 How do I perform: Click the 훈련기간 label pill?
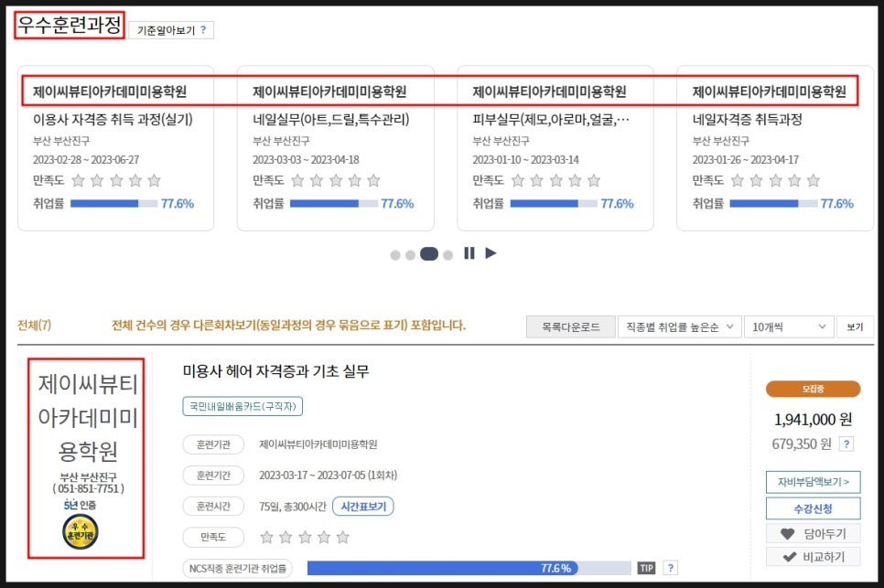pyautogui.click(x=213, y=476)
